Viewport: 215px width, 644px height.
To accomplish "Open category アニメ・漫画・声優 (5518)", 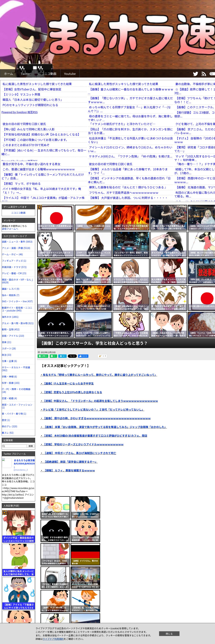I will pyautogui.click(x=16, y=248).
